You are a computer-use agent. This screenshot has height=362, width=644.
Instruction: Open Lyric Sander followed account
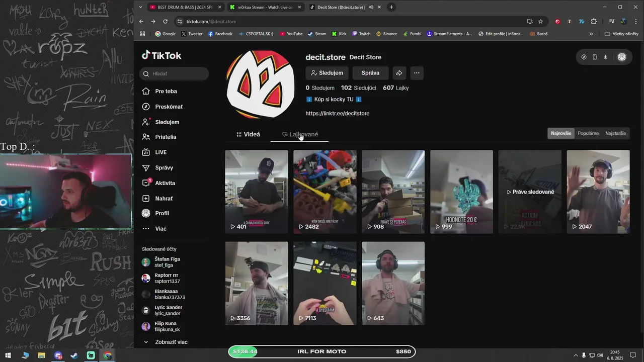(166, 310)
